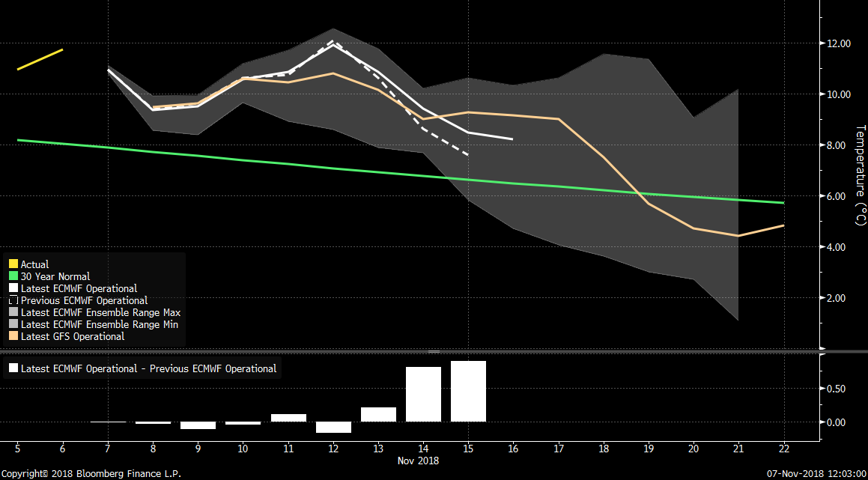Click the white Latest ECMWF Operational swatch in the temperature legend
This screenshot has width=868, height=480.
click(x=13, y=288)
